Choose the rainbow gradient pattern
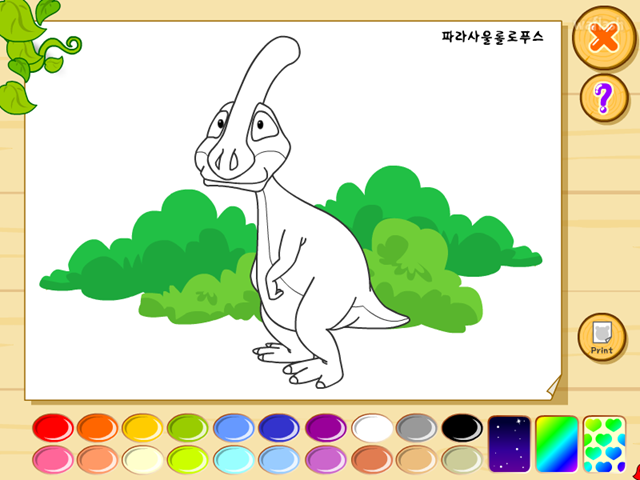Image resolution: width=640 pixels, height=480 pixels. click(557, 444)
